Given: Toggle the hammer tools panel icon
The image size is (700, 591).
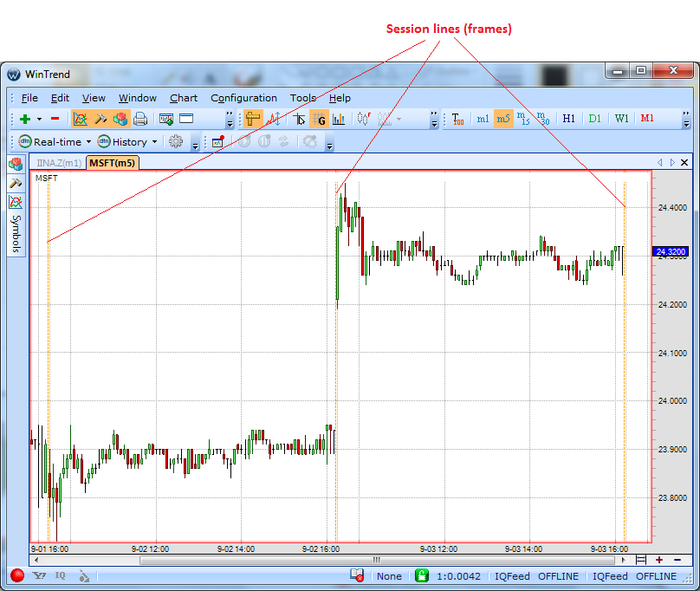Looking at the screenshot, I should [100, 119].
